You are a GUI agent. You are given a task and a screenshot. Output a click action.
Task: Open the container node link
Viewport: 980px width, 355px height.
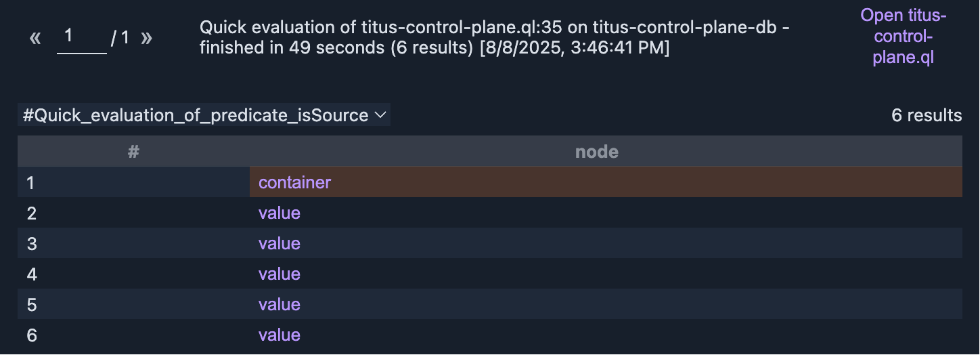click(x=294, y=182)
